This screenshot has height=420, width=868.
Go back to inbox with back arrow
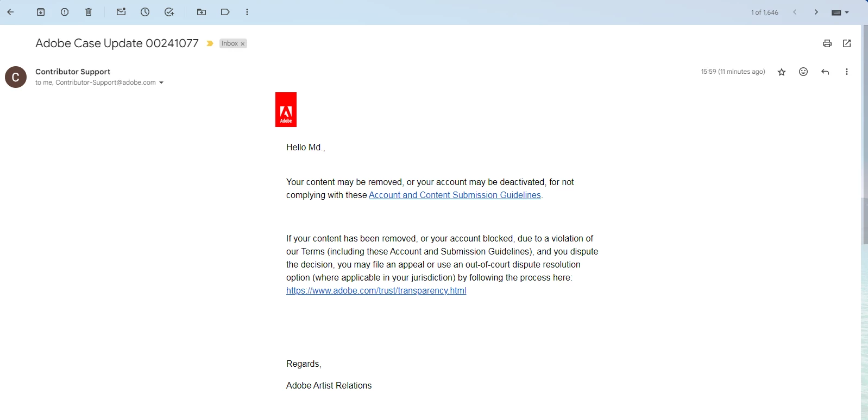tap(10, 12)
